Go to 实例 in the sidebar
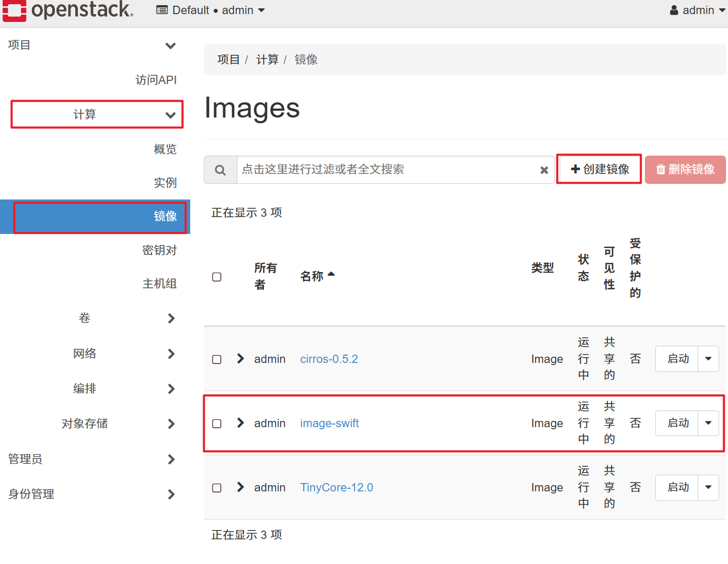The image size is (728, 564). 165,183
